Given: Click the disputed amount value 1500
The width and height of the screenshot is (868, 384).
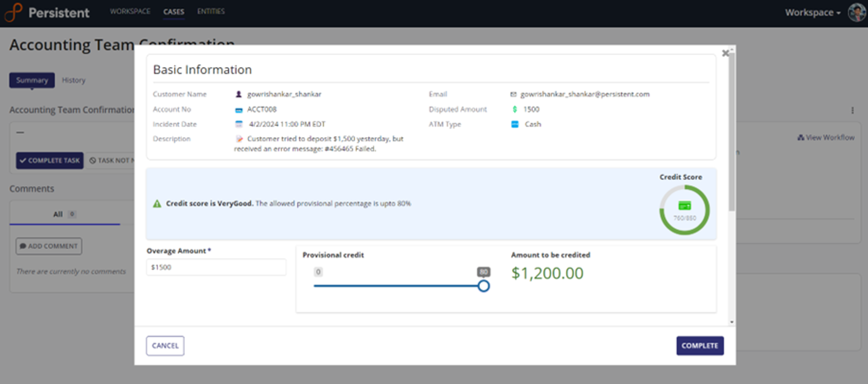Looking at the screenshot, I should coord(531,109).
